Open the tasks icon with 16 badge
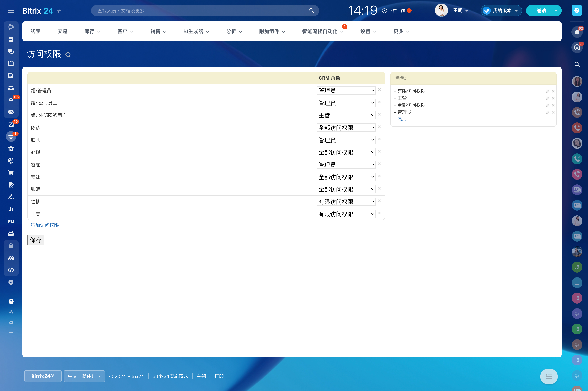 pyautogui.click(x=11, y=124)
